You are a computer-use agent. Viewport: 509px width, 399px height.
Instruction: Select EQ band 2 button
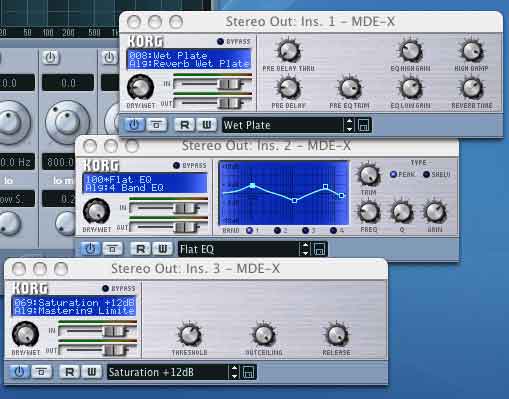(x=277, y=230)
